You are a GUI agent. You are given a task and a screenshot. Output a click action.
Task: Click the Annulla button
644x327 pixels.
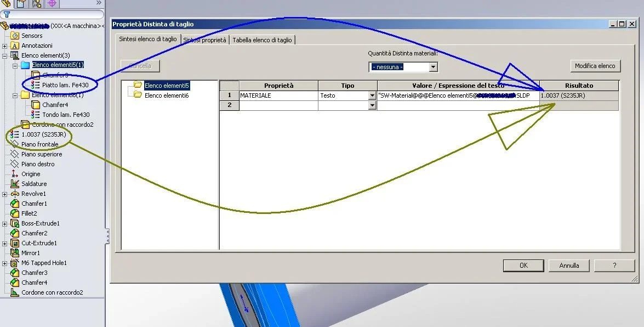569,266
